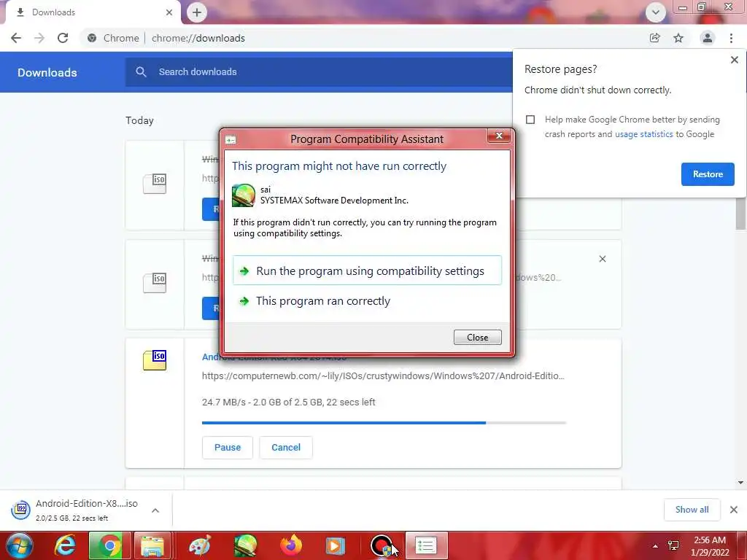
Task: Select the Downloads browser tab
Action: pos(93,12)
